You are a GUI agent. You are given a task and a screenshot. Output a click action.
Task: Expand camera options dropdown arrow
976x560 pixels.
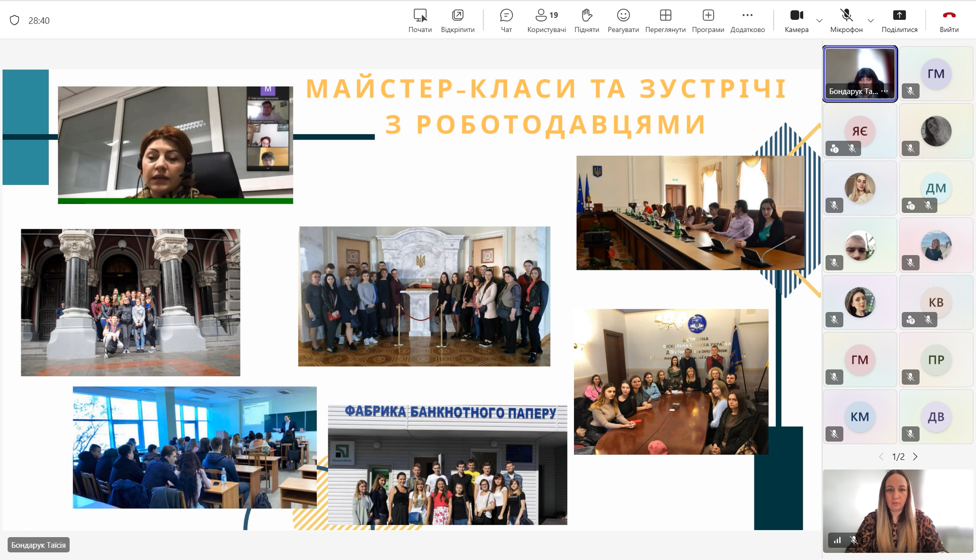tap(819, 21)
